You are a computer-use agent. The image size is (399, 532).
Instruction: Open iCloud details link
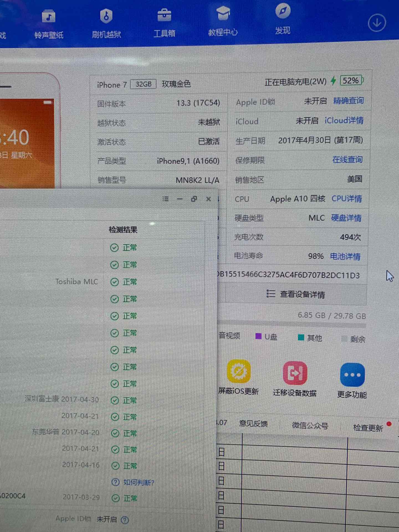click(x=344, y=120)
